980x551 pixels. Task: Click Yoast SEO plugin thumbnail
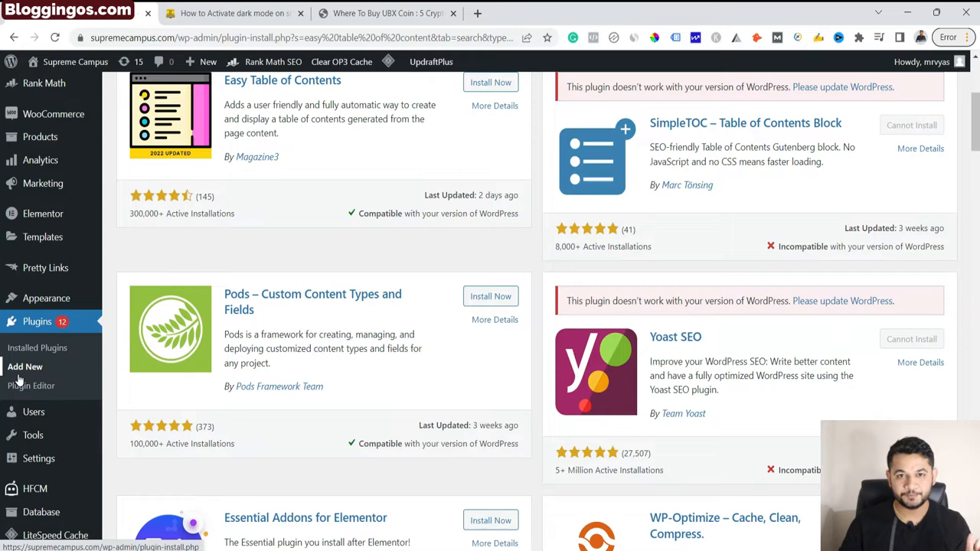coord(596,372)
